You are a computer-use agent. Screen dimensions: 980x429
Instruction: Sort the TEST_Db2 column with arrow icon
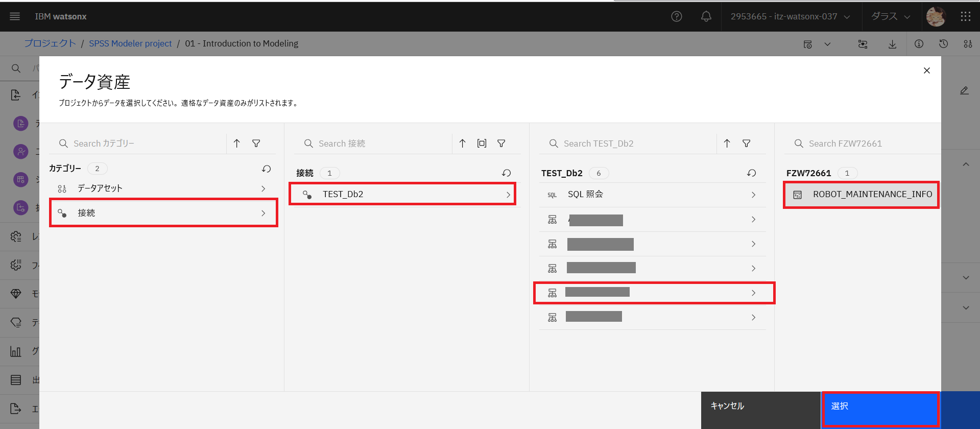coord(727,144)
